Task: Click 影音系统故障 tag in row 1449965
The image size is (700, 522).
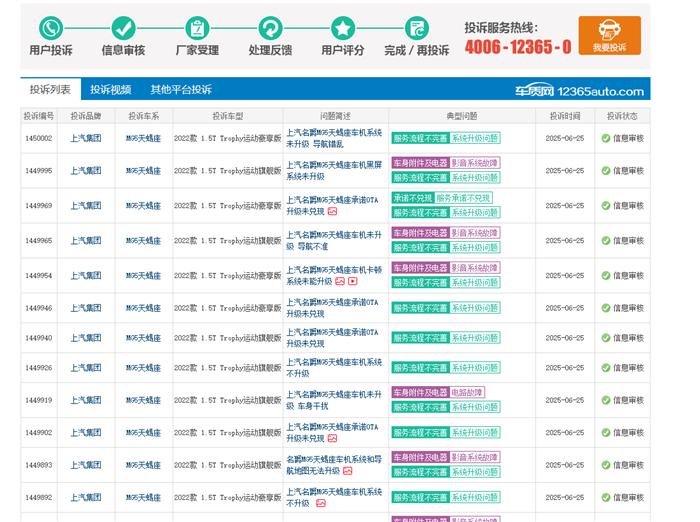Action: click(x=474, y=233)
